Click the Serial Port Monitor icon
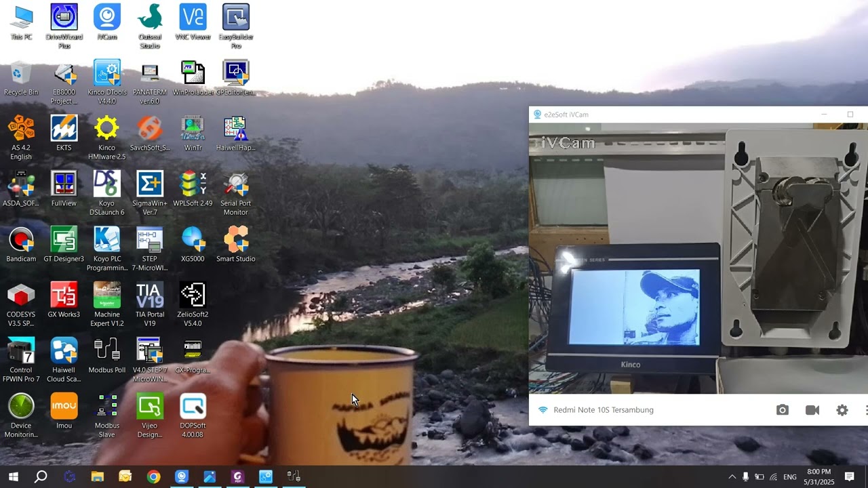 pyautogui.click(x=236, y=194)
